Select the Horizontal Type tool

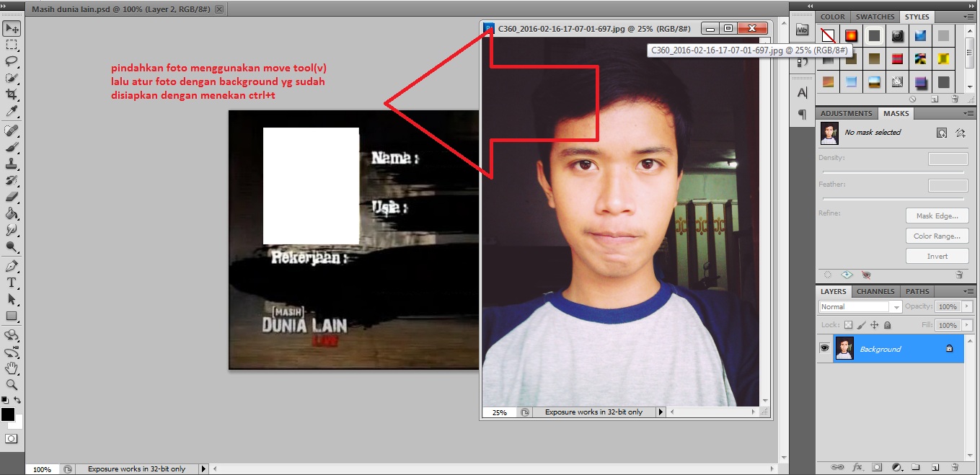pyautogui.click(x=10, y=282)
